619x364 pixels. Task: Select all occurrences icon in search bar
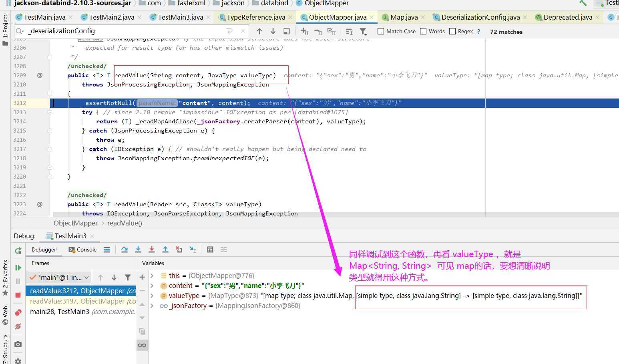click(x=332, y=31)
